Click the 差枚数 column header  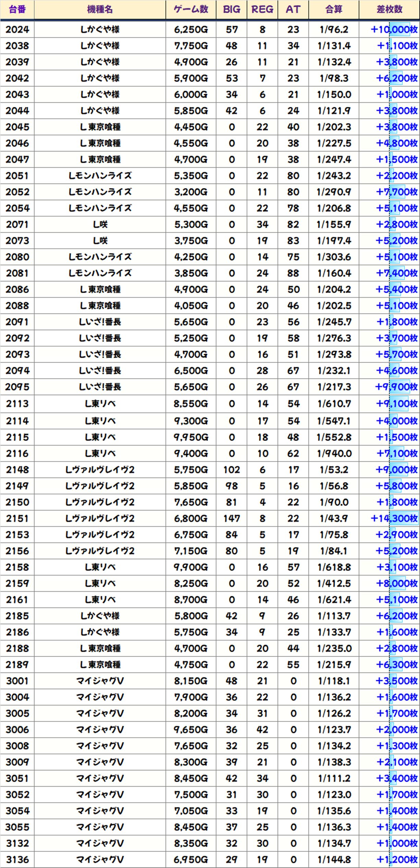pos(390,10)
